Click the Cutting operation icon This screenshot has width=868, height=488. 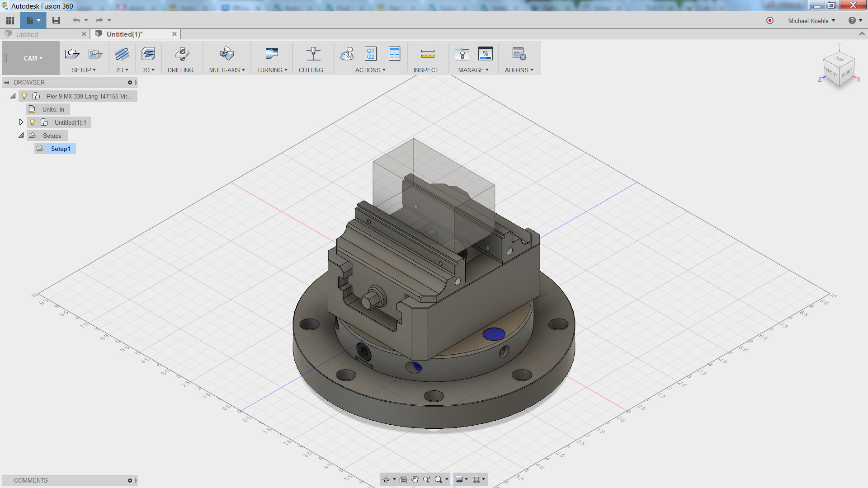click(x=313, y=54)
